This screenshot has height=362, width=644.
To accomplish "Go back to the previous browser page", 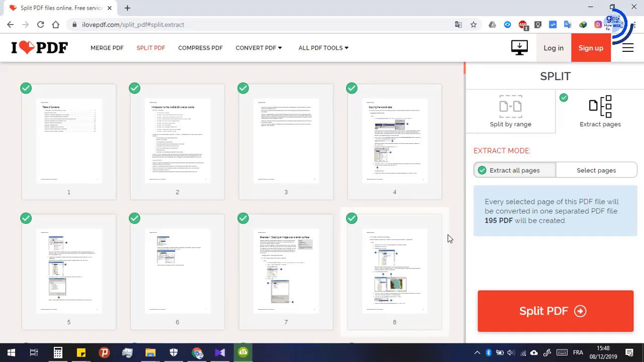I will coord(11,24).
